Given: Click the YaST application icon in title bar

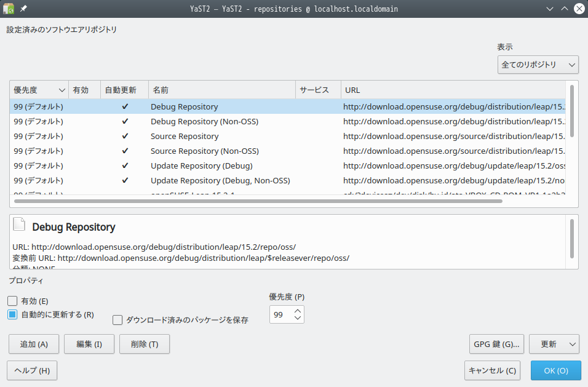Looking at the screenshot, I should point(8,8).
